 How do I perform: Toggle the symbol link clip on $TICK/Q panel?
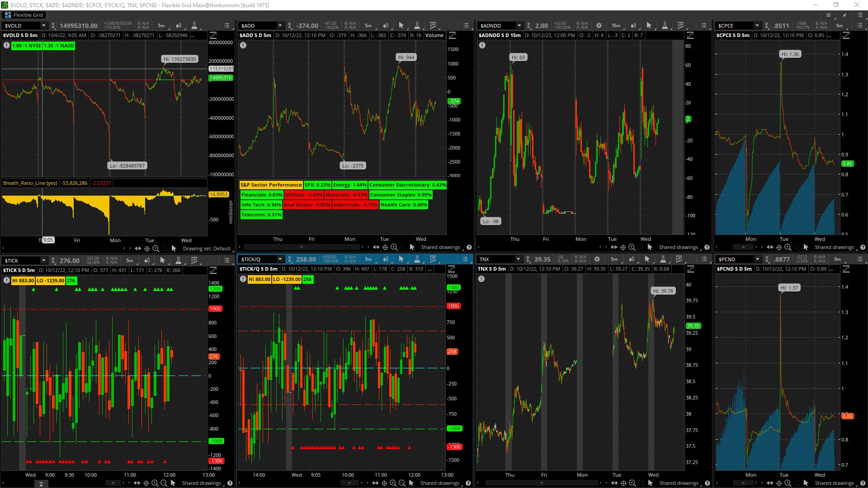pyautogui.click(x=290, y=259)
